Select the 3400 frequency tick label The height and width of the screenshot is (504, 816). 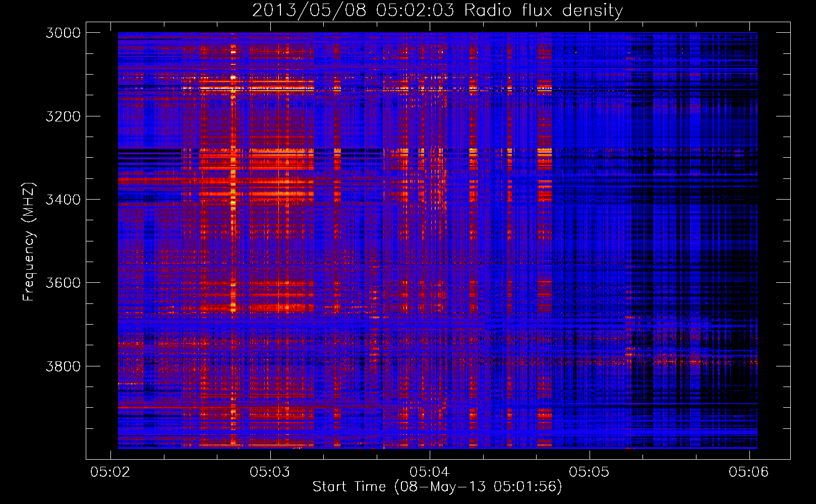click(63, 200)
